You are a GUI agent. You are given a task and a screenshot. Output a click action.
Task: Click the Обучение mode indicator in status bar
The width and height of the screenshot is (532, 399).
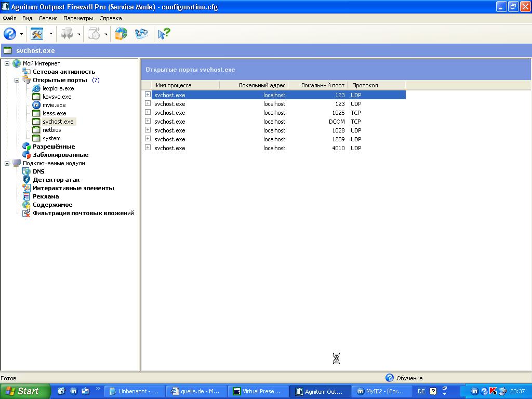tap(404, 378)
